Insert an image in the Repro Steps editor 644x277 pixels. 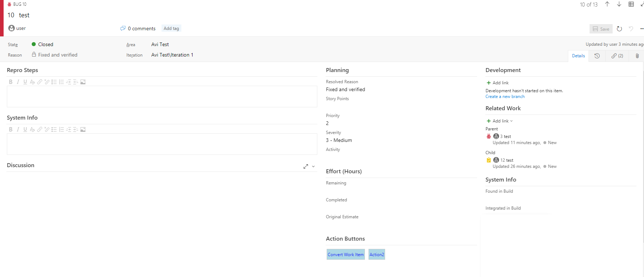(x=83, y=82)
